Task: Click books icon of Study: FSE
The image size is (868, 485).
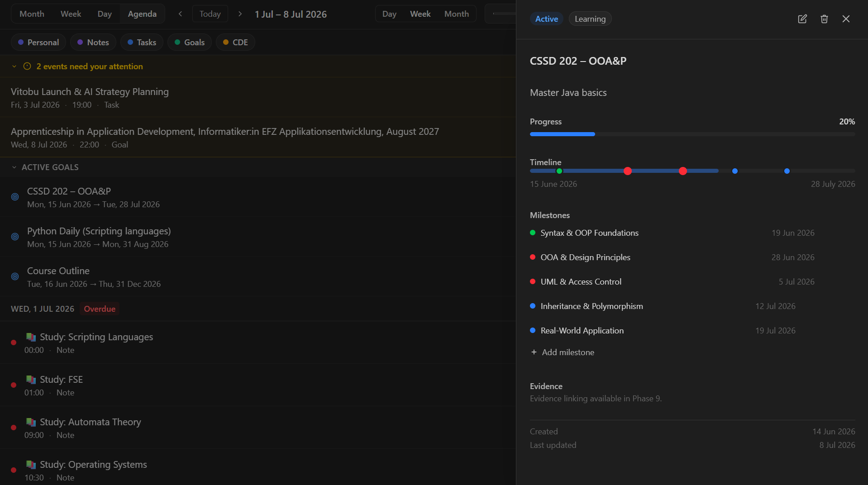Action: (31, 380)
